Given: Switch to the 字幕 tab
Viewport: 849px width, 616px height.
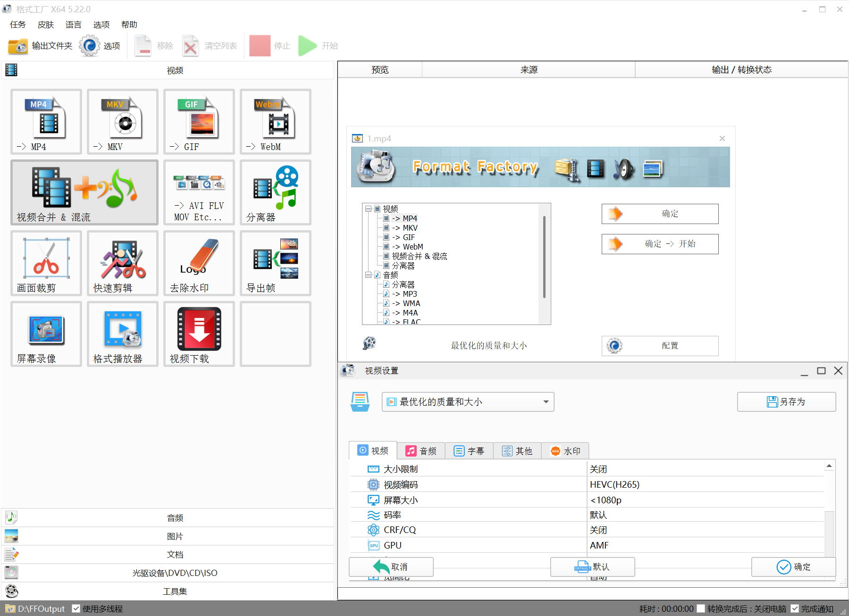Looking at the screenshot, I should pos(469,451).
